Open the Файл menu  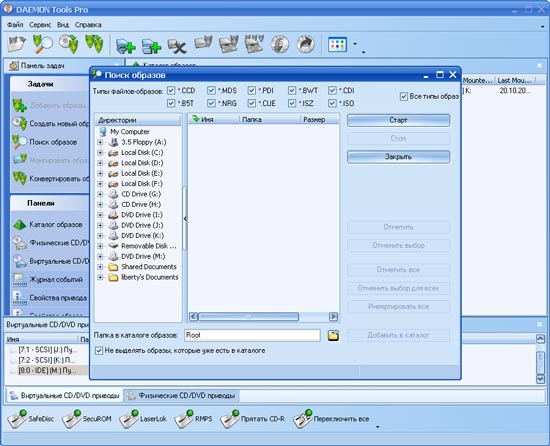click(15, 25)
